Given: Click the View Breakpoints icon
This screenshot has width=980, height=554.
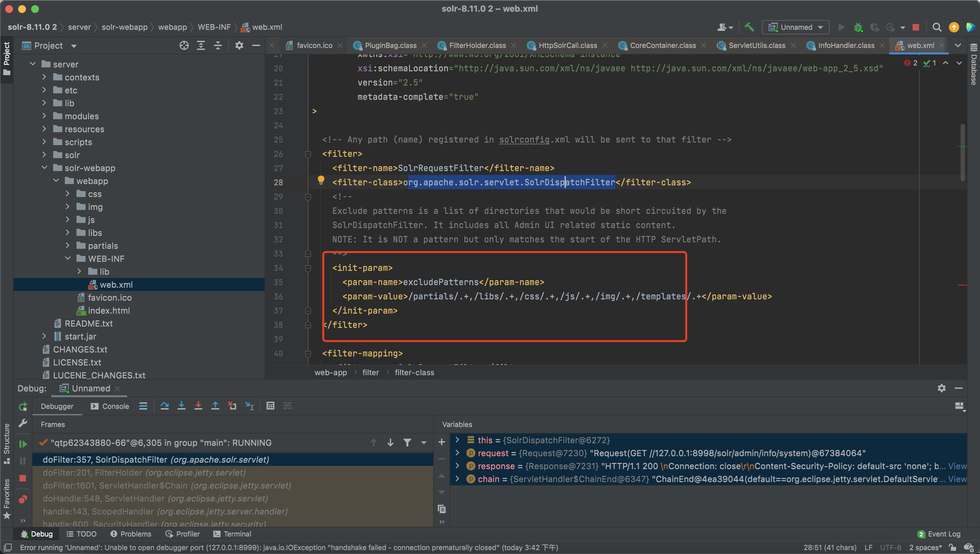Looking at the screenshot, I should click(23, 499).
